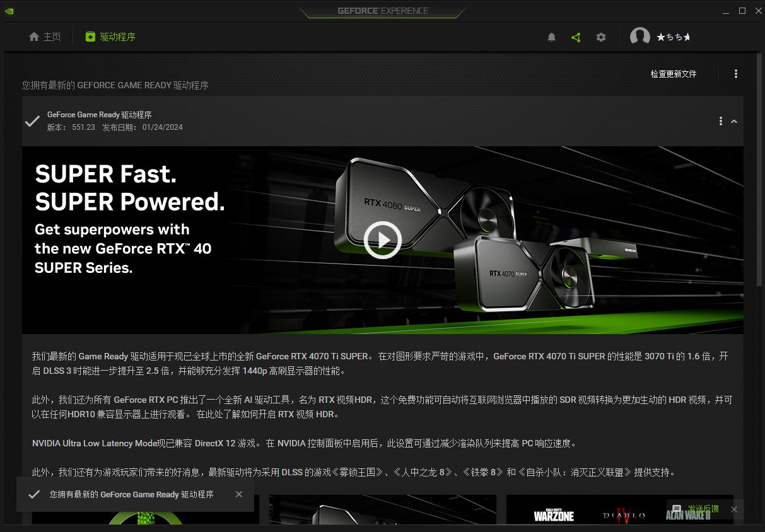Screen dimensions: 765x532
Task: Open the middle graphics card thumbnail below the article
Action: (383, 509)
